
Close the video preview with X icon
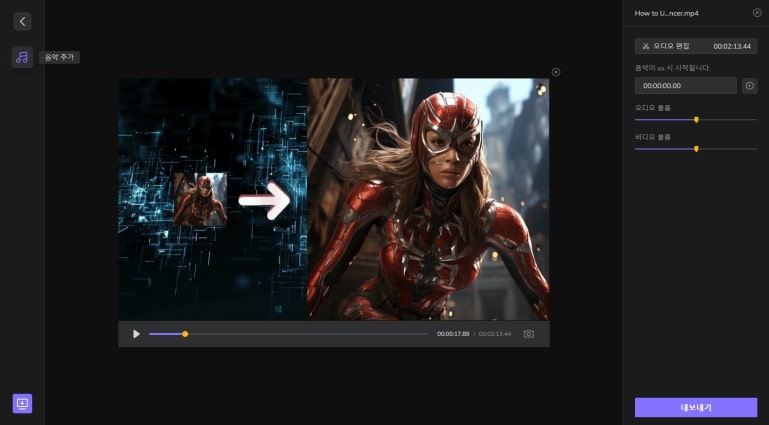coord(556,72)
